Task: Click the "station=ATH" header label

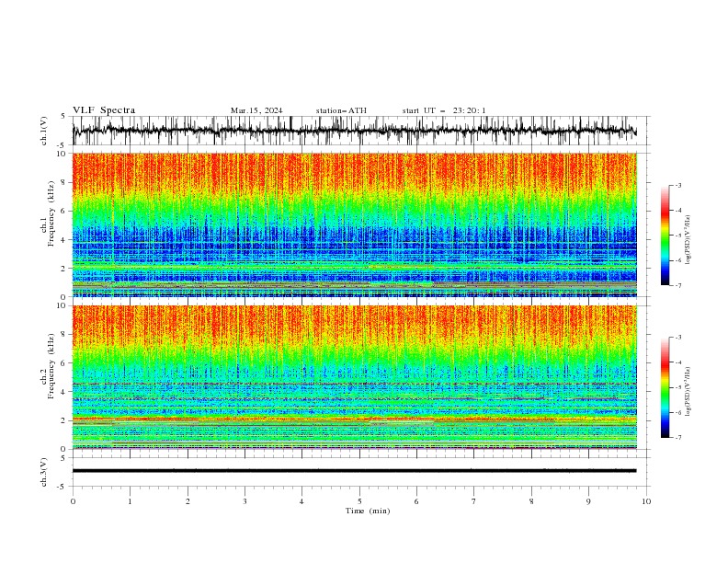Action: [341, 110]
